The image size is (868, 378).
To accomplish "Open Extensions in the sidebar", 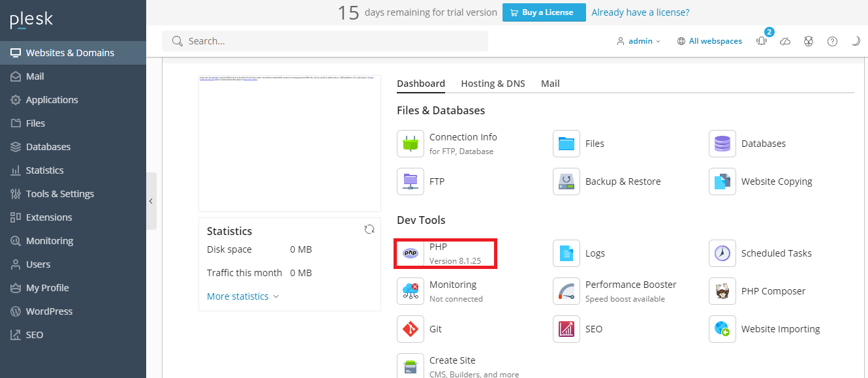I will [x=73, y=217].
